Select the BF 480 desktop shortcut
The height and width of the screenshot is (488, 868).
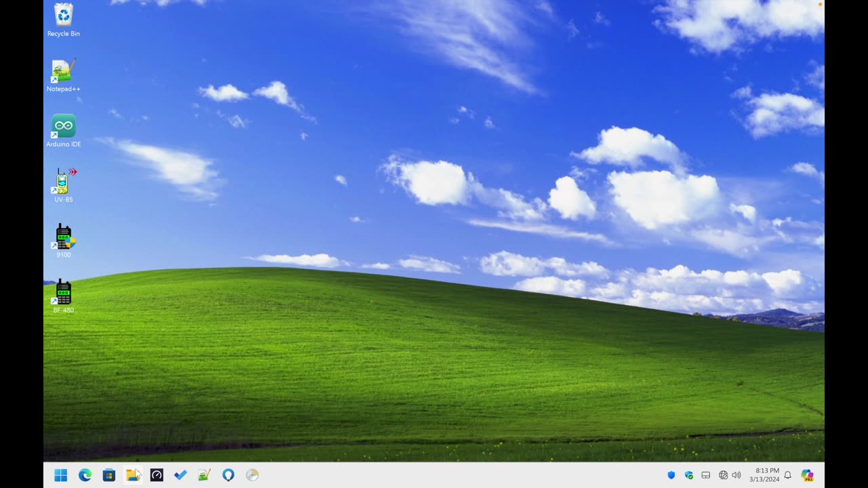click(x=63, y=296)
